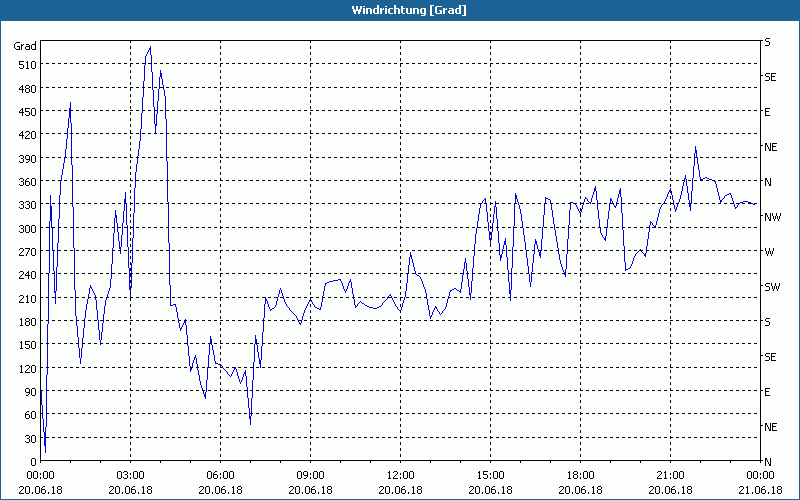Select the 06:00 time axis label

tap(220, 476)
